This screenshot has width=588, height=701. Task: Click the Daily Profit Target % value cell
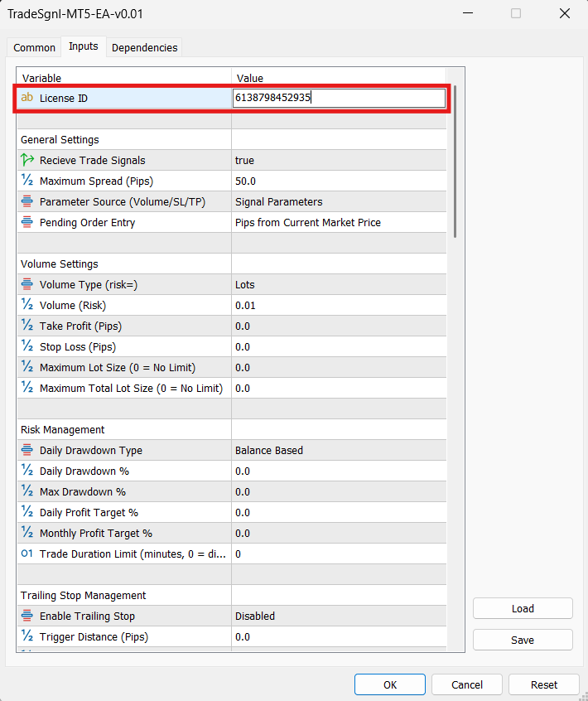coord(339,512)
